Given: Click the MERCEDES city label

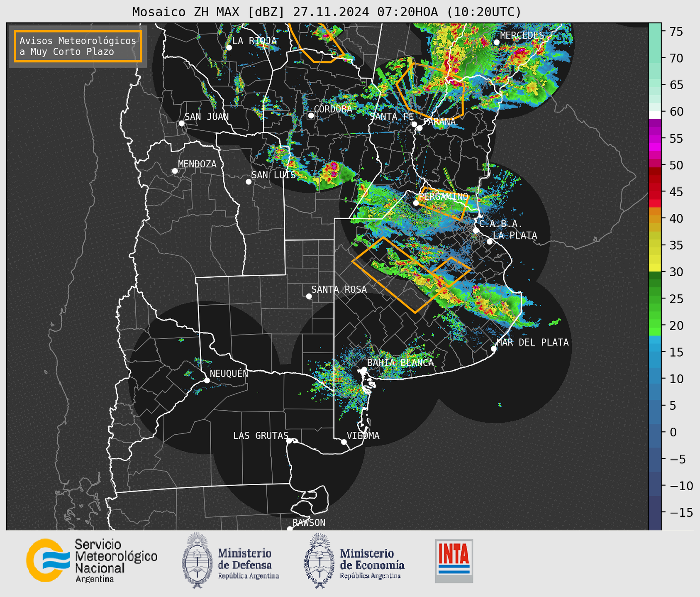Looking at the screenshot, I should click(x=522, y=35).
